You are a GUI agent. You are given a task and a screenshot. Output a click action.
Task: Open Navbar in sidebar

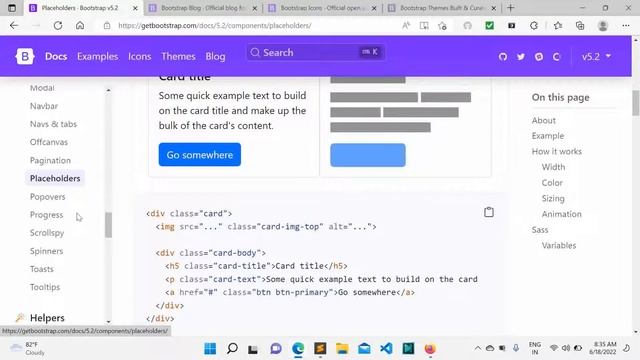point(44,106)
